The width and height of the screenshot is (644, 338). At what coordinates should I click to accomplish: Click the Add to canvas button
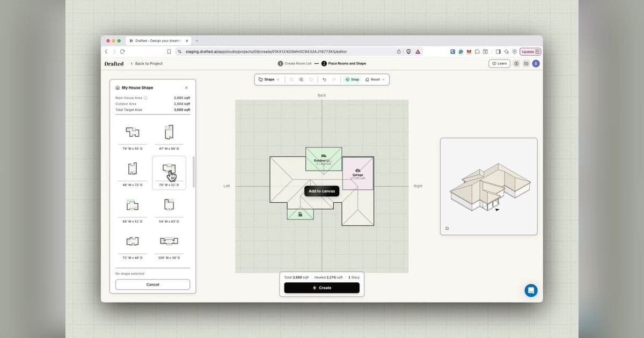(322, 191)
